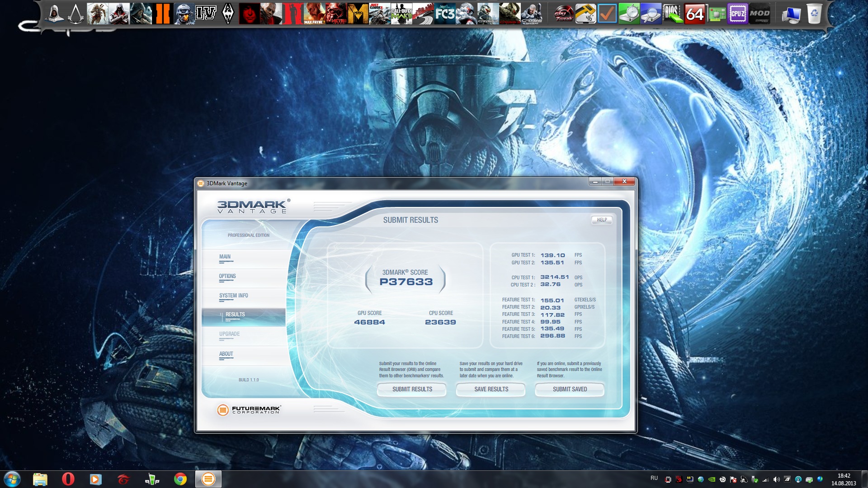This screenshot has width=868, height=488.
Task: Launch the green disk benchmark stopwatch icon
Action: 629,14
